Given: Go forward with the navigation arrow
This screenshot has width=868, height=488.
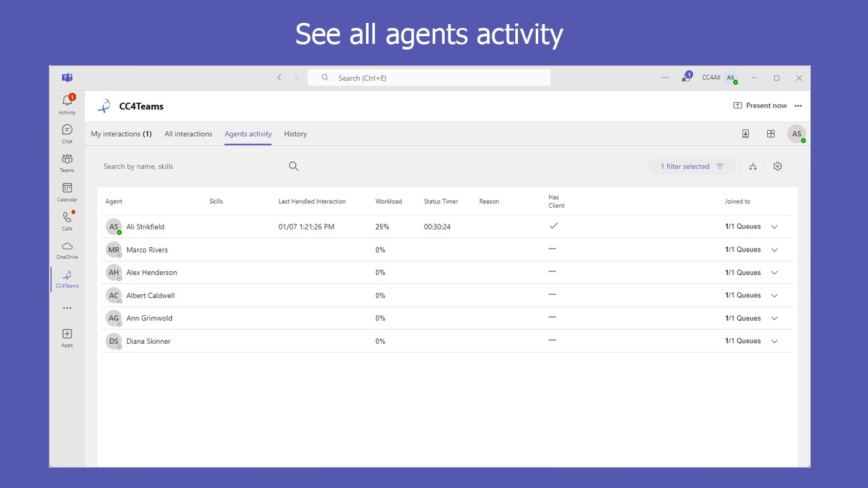Looking at the screenshot, I should coord(295,78).
